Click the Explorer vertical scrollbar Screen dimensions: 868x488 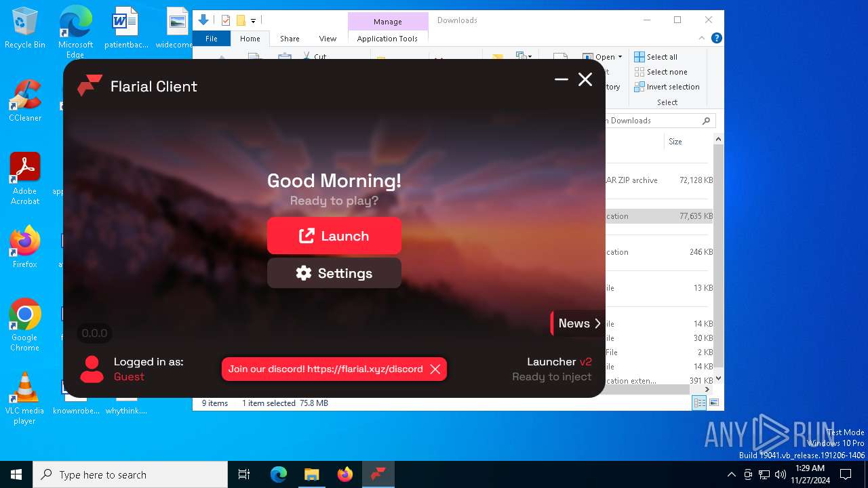pos(718,258)
